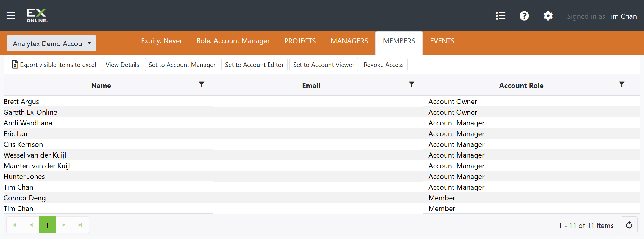
Task: Go to the first page
Action: pos(15,225)
